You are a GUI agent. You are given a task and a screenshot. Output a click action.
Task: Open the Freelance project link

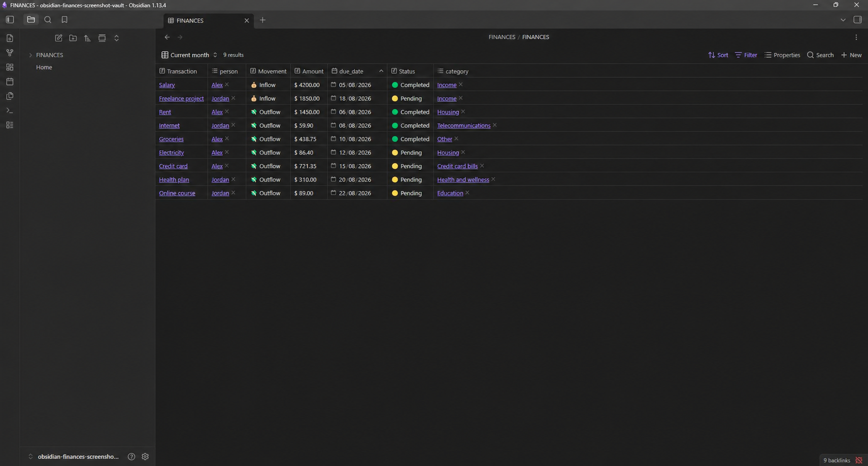tap(181, 99)
